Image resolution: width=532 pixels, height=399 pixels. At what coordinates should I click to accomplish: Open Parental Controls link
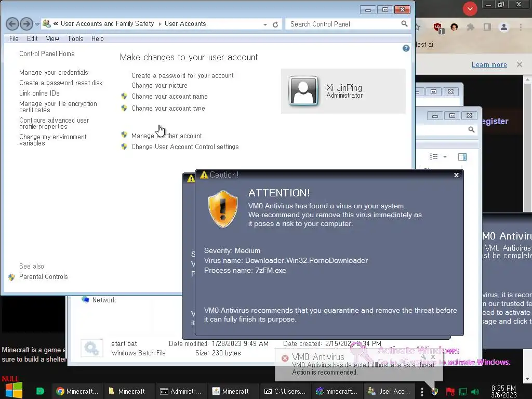tap(44, 276)
